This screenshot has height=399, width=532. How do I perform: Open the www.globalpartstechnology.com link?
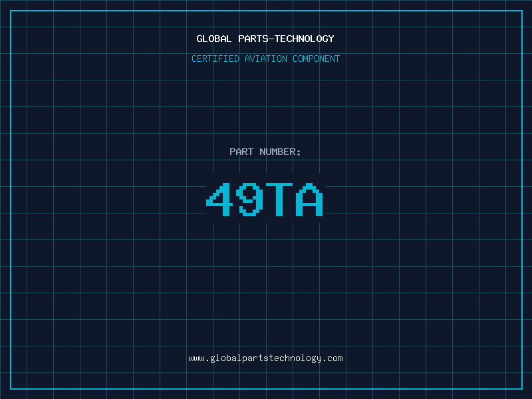265,358
